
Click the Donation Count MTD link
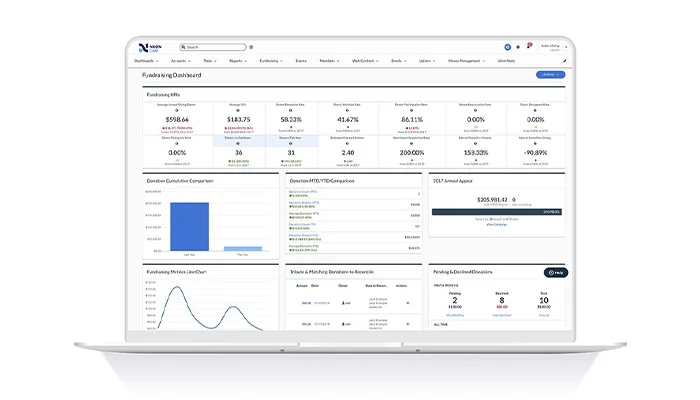pos(303,192)
